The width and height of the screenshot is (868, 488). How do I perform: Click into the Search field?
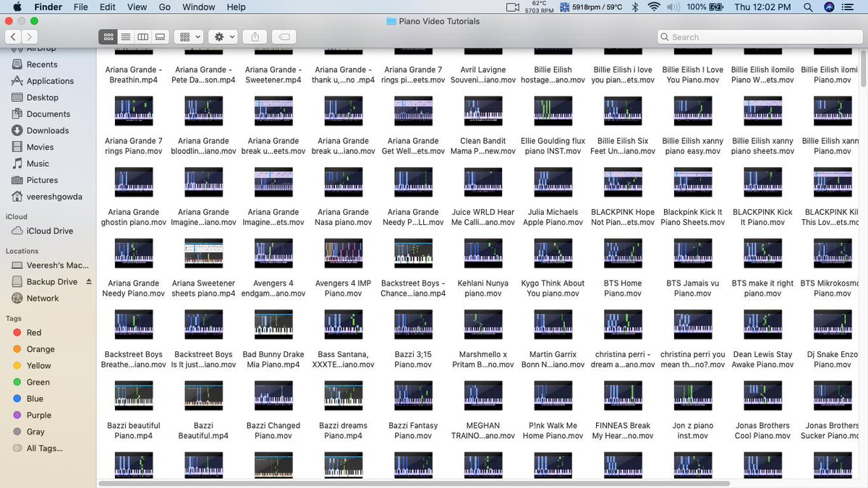(x=759, y=37)
